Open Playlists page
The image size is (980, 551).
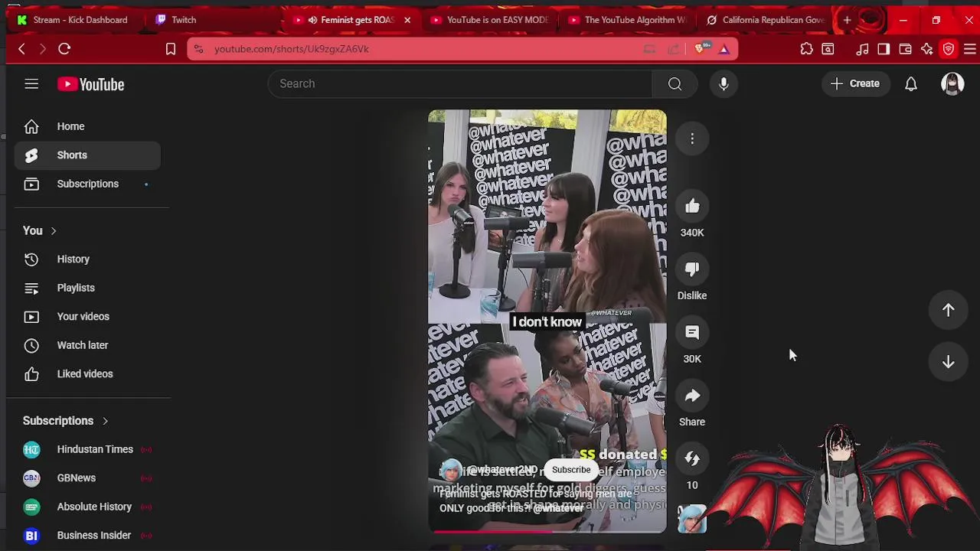coord(87,288)
